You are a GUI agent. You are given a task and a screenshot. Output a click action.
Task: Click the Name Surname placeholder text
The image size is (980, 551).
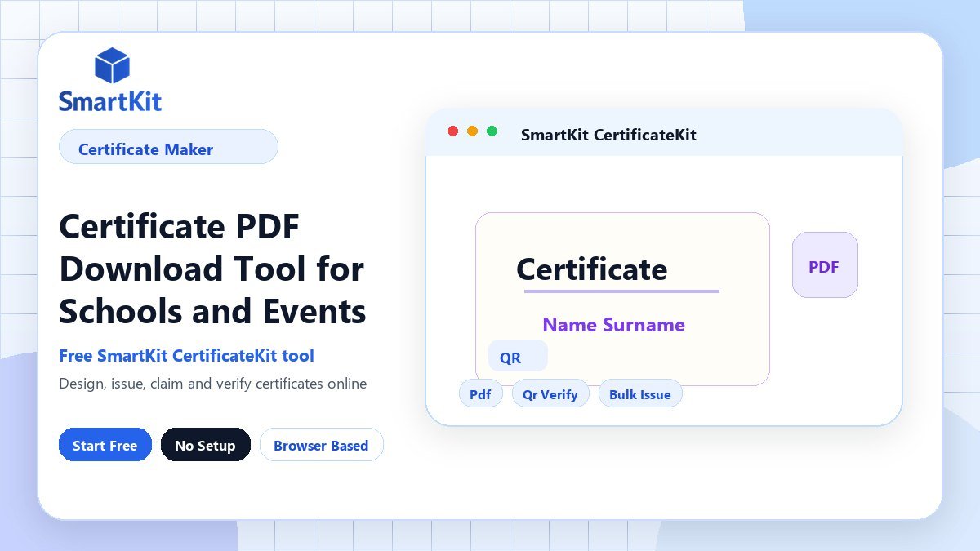coord(613,325)
